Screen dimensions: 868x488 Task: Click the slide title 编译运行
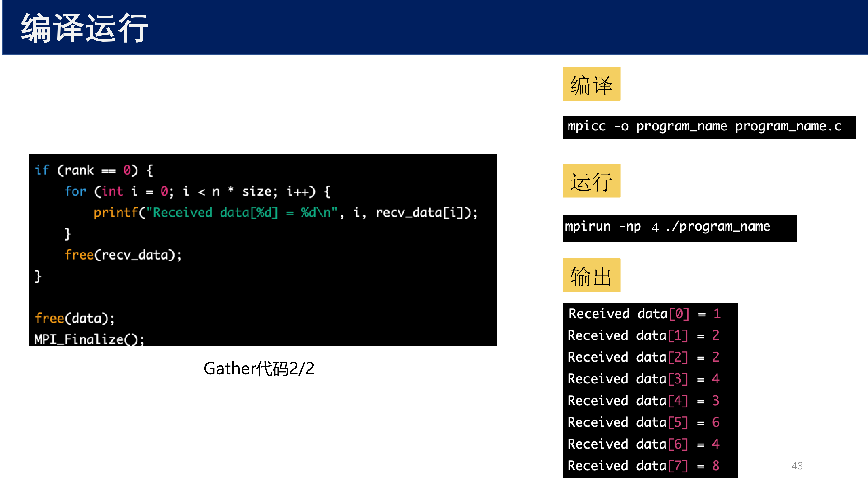click(84, 28)
